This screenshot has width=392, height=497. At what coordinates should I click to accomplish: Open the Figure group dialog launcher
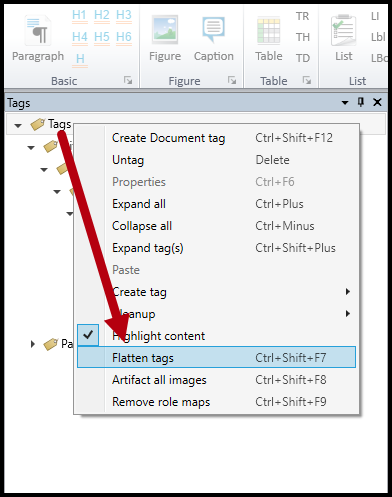(x=232, y=80)
